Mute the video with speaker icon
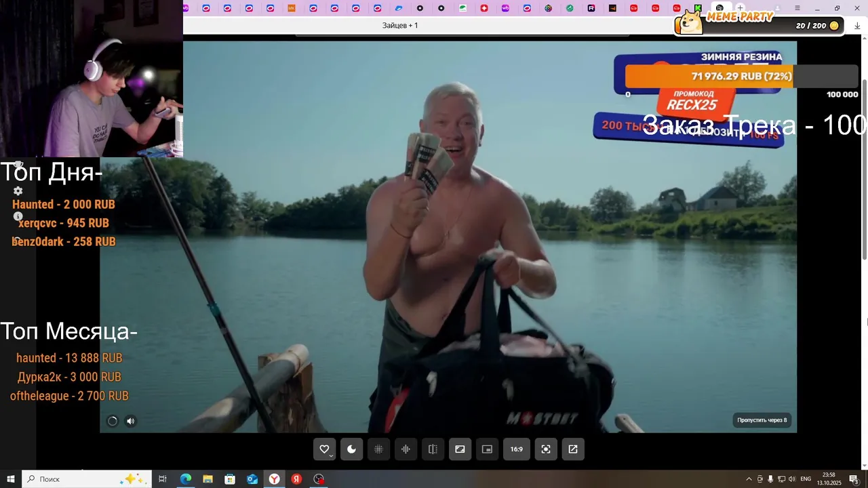This screenshot has height=488, width=868. pos(131,421)
